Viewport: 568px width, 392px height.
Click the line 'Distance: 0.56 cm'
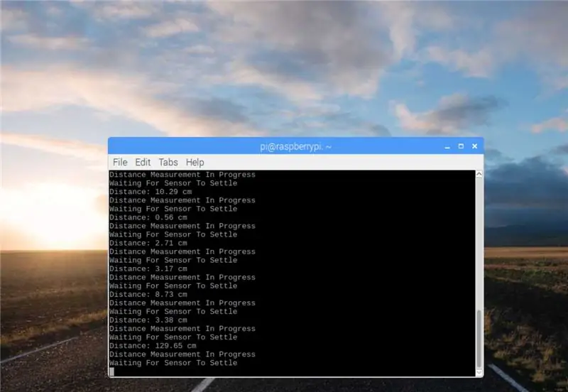(148, 217)
